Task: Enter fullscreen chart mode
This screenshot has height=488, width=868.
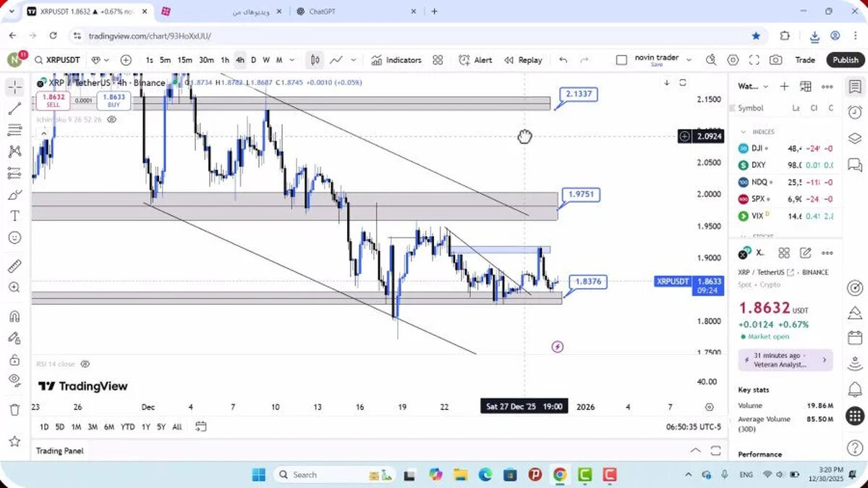Action: click(754, 60)
